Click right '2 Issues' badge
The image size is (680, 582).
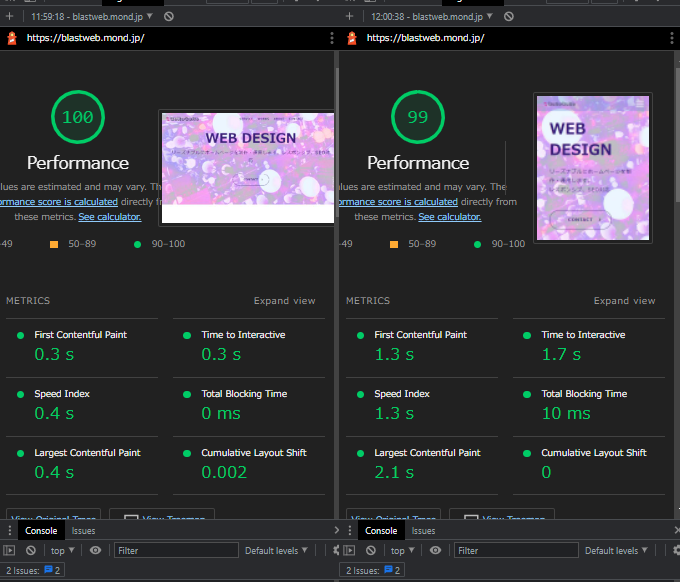pyautogui.click(x=373, y=570)
